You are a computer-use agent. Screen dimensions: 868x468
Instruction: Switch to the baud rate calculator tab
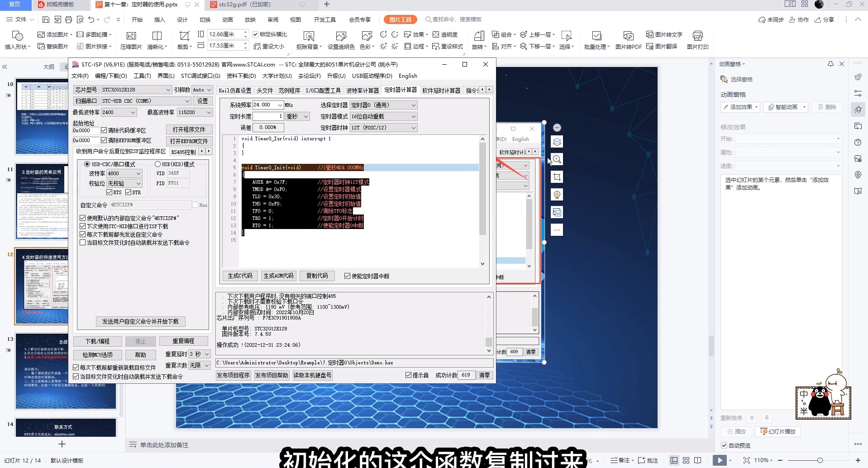[362, 91]
